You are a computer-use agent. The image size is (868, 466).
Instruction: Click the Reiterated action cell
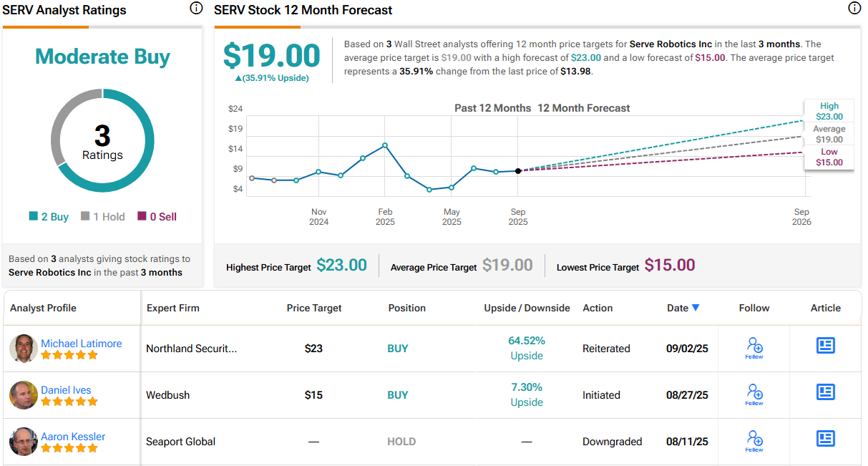tap(606, 349)
